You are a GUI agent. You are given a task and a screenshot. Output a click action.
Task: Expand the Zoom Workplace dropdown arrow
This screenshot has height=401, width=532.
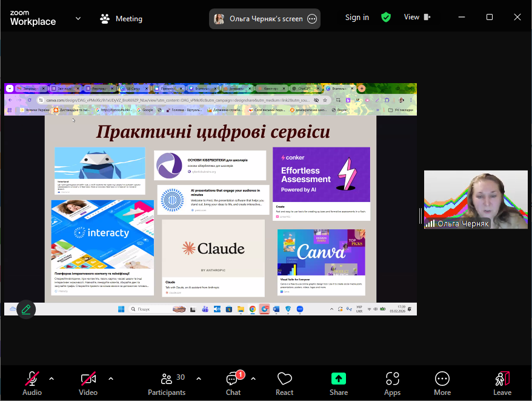(78, 18)
